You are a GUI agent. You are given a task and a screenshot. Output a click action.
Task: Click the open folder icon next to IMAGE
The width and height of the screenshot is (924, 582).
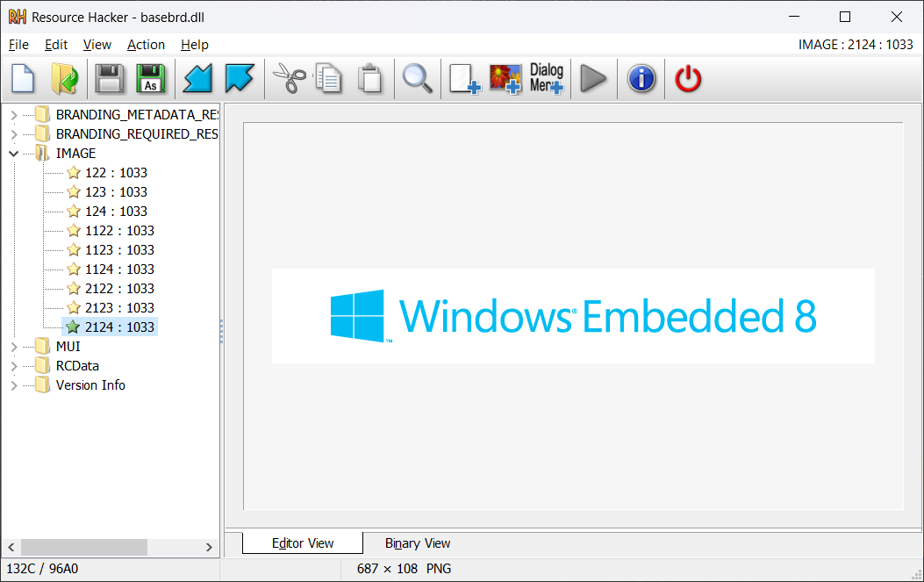(42, 154)
